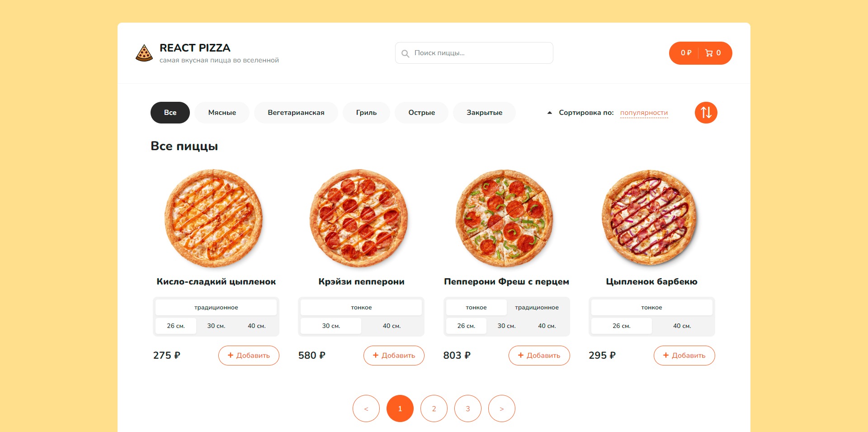Focus the Поиск пиццы search field
The height and width of the screenshot is (432, 868).
pos(479,53)
